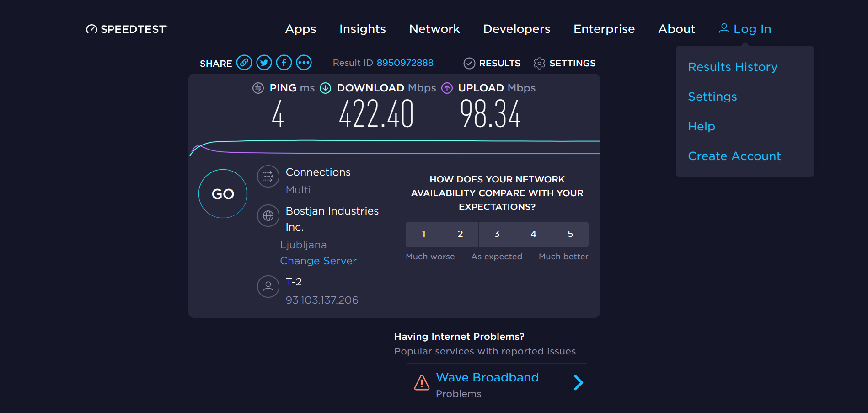The height and width of the screenshot is (413, 868).
Task: Select Settings in Log In dropdown
Action: tap(713, 97)
